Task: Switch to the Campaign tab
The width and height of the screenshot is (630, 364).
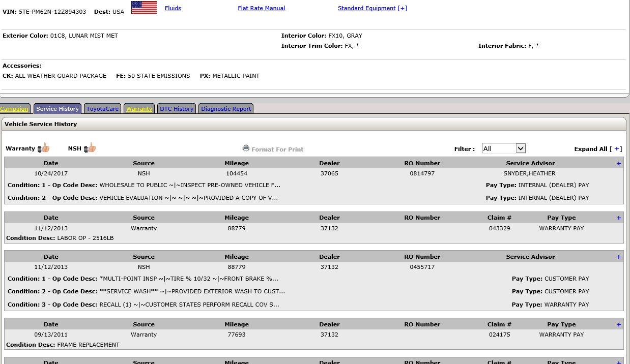Action: pyautogui.click(x=14, y=109)
